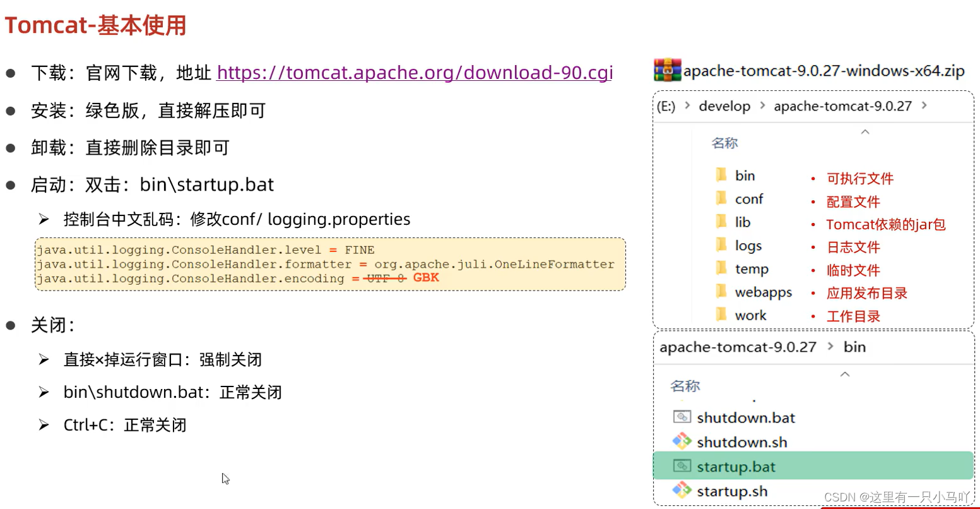Image resolution: width=980 pixels, height=509 pixels.
Task: Click the 名称 column header in the upper list
Action: coord(724,143)
